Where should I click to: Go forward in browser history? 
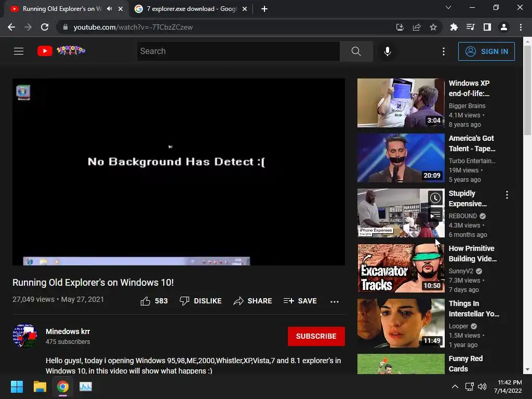click(x=28, y=27)
